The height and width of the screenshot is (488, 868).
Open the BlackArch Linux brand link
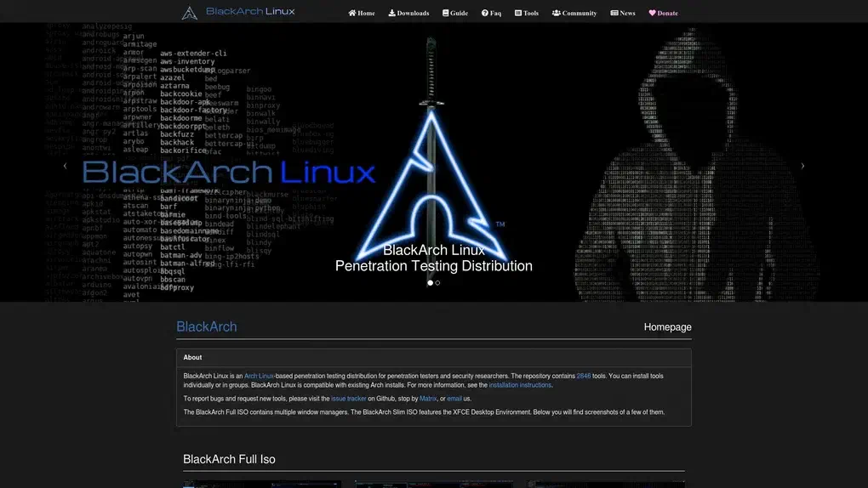tap(250, 11)
